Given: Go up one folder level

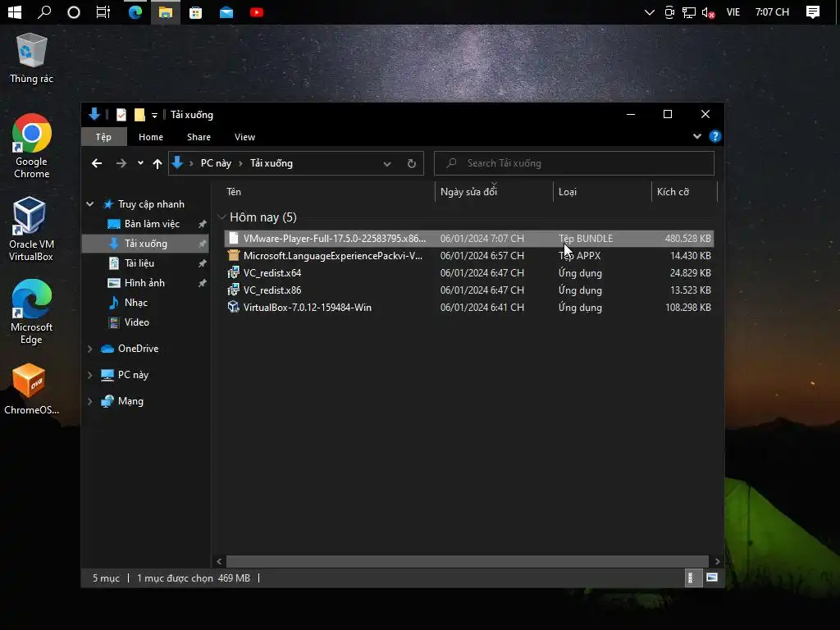Looking at the screenshot, I should click(157, 164).
